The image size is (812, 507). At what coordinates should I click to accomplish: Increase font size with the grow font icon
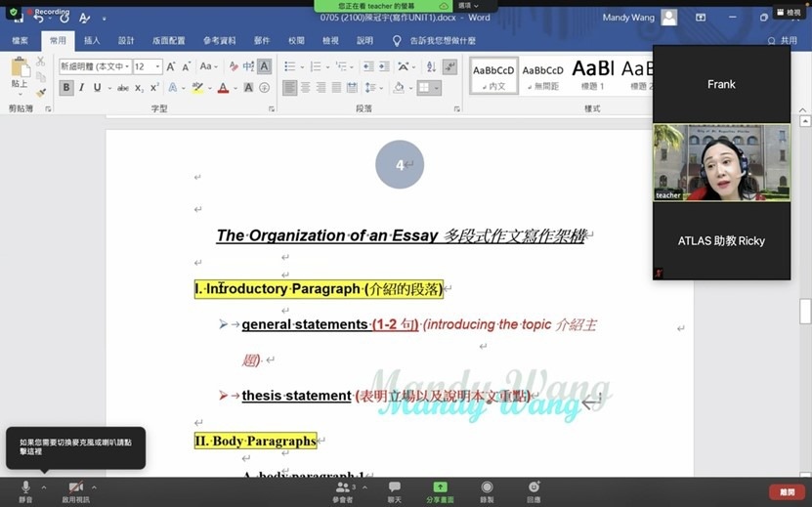(x=170, y=66)
